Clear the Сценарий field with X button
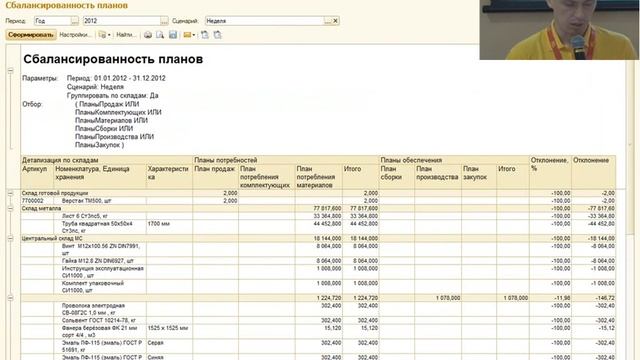 (x=336, y=21)
